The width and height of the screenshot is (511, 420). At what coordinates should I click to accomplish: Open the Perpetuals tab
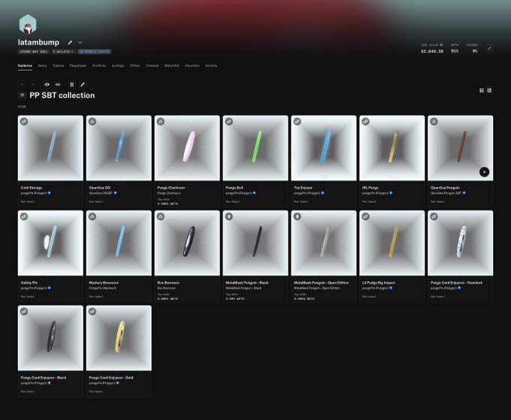(x=78, y=65)
